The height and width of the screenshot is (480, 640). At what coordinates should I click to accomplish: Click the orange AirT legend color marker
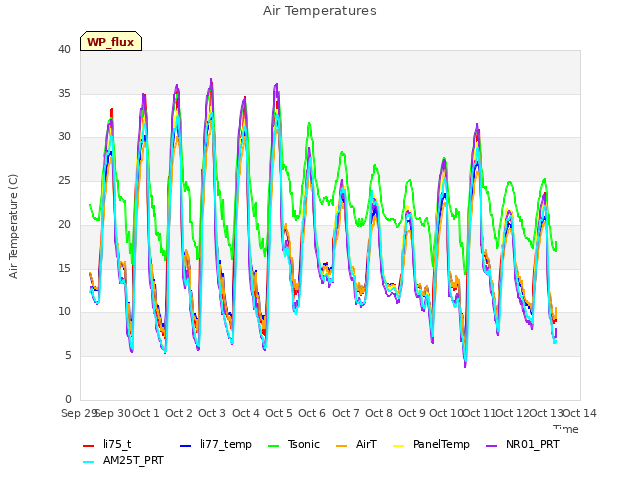pos(341,446)
